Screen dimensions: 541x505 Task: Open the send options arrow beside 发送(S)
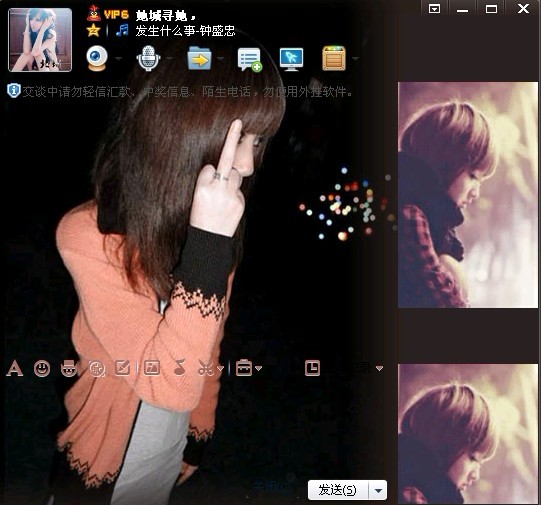pos(378,490)
